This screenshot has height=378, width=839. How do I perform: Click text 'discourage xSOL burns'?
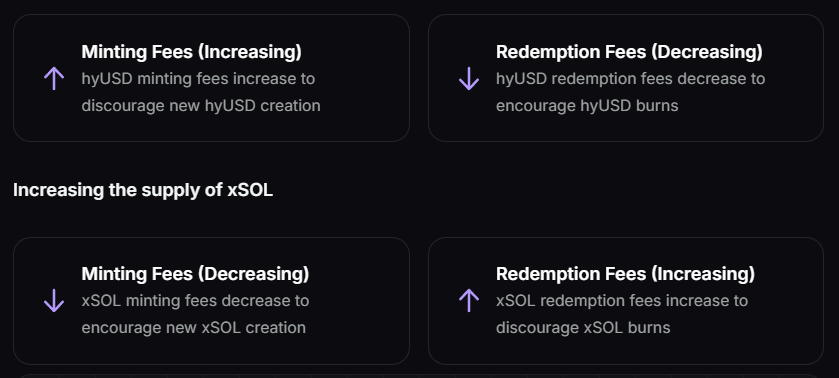(583, 327)
